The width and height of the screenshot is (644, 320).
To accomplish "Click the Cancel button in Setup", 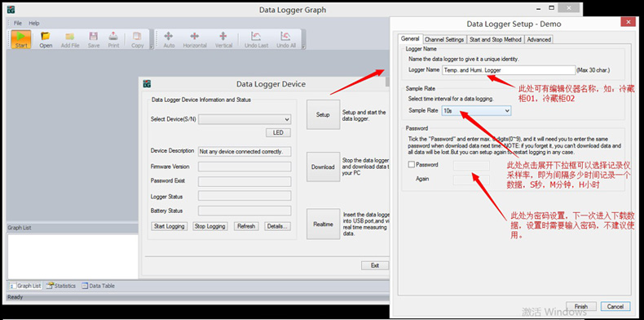I will point(615,306).
